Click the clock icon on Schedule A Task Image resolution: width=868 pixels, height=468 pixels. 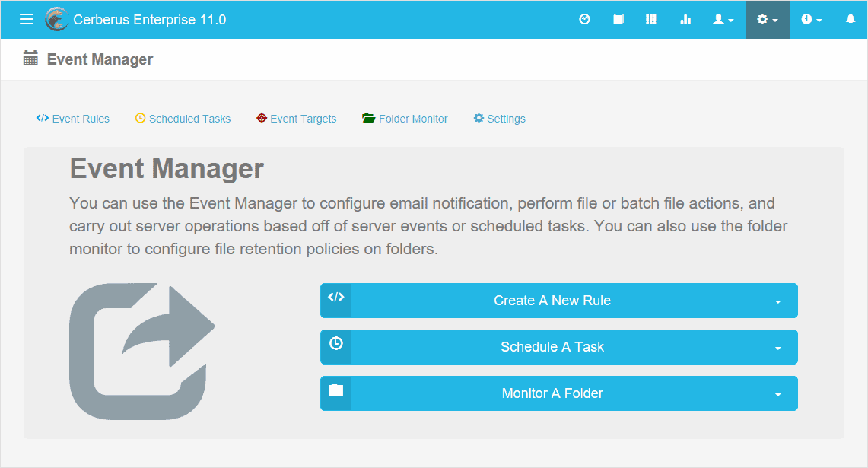pyautogui.click(x=335, y=346)
